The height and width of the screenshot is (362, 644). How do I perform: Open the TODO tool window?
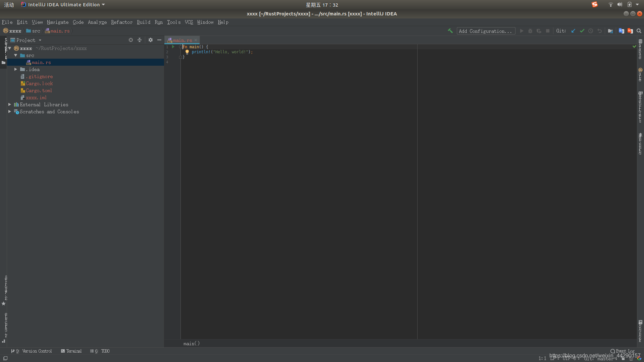(x=100, y=351)
